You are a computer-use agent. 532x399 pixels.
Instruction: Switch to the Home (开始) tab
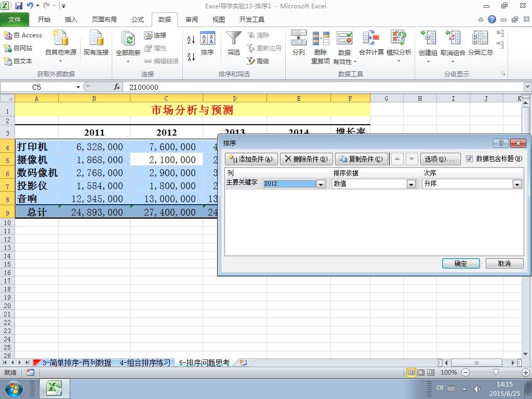click(44, 19)
